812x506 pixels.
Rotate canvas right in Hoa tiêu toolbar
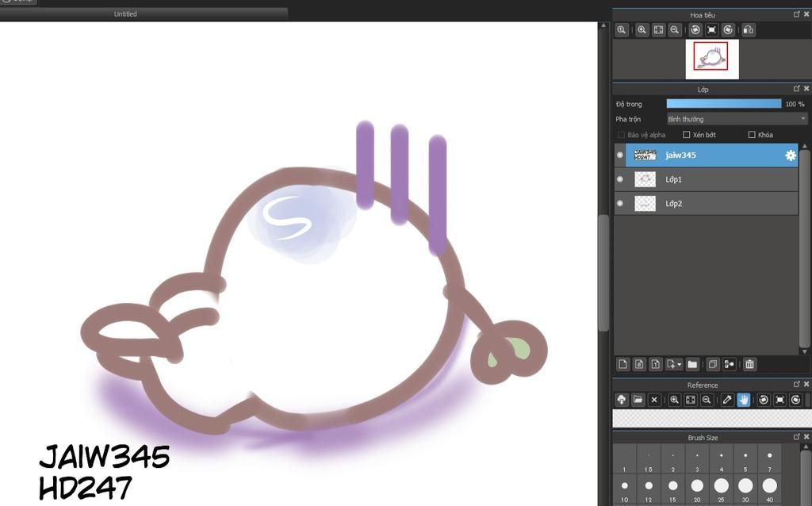728,30
